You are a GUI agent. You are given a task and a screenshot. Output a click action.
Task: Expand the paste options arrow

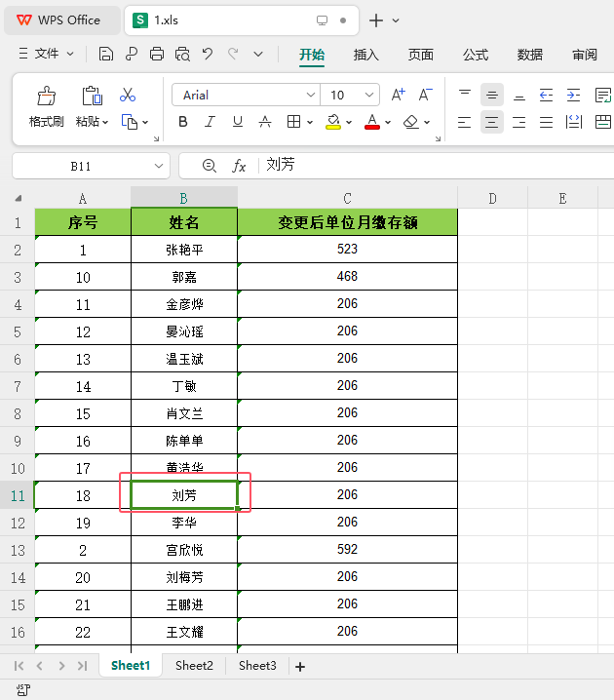click(x=105, y=122)
